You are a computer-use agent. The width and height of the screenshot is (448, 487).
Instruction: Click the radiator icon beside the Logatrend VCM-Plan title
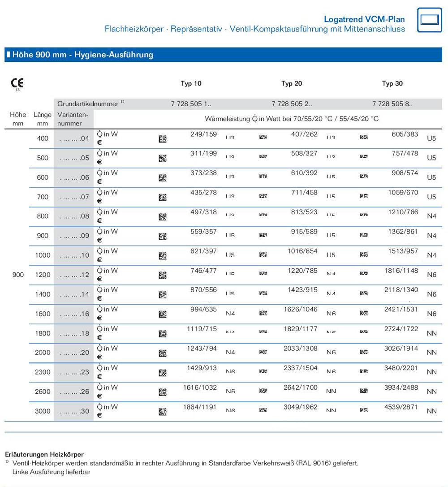tap(429, 20)
